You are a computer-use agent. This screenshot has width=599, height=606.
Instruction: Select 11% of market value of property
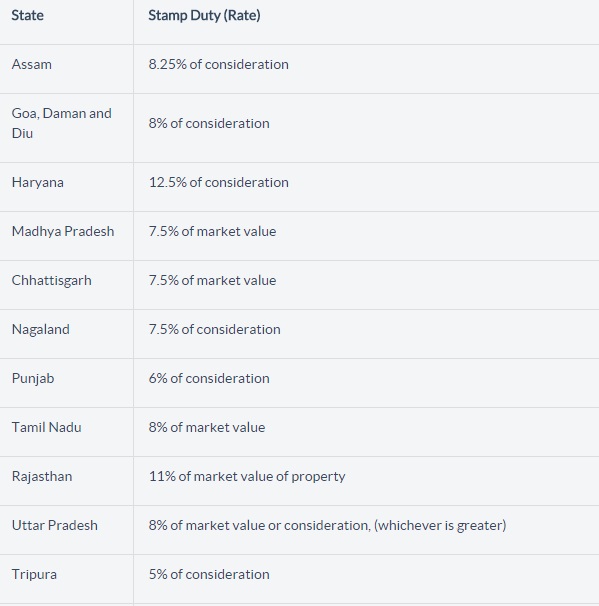(247, 477)
